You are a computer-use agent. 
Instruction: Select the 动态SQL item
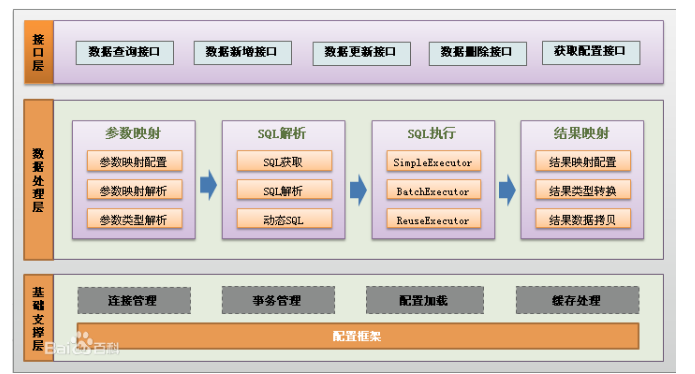[x=284, y=219]
